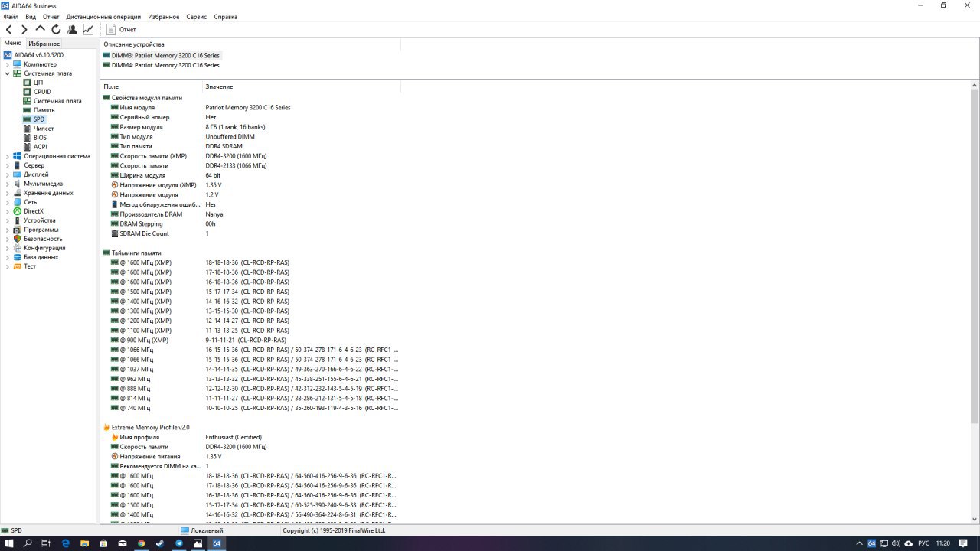Go up one level with the up arrow icon
Viewport: 980px width, 551px height.
pyautogui.click(x=41, y=30)
